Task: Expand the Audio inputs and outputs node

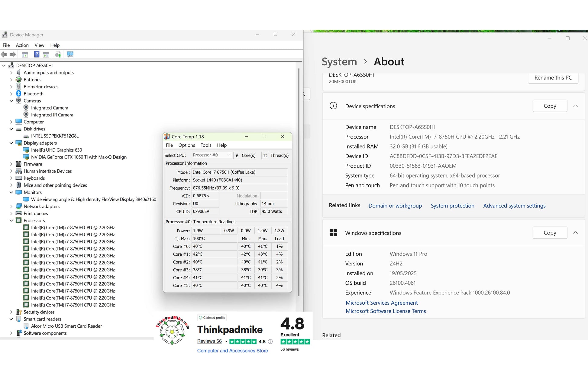Action: [11, 73]
